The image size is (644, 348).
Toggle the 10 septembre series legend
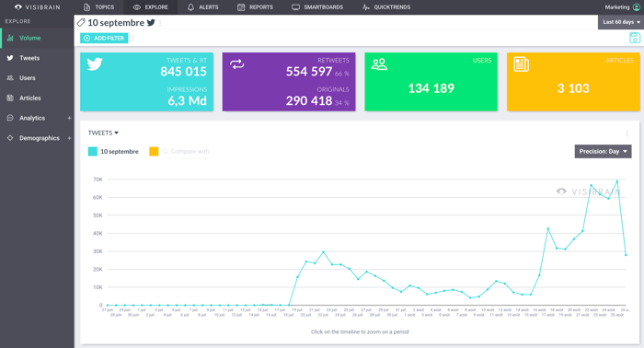[113, 151]
